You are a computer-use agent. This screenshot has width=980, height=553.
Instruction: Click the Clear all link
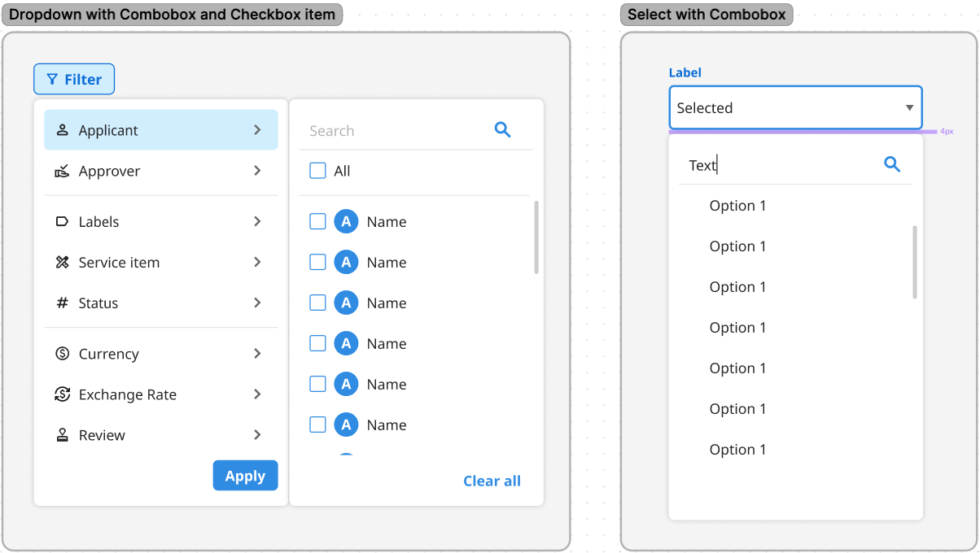coord(492,481)
